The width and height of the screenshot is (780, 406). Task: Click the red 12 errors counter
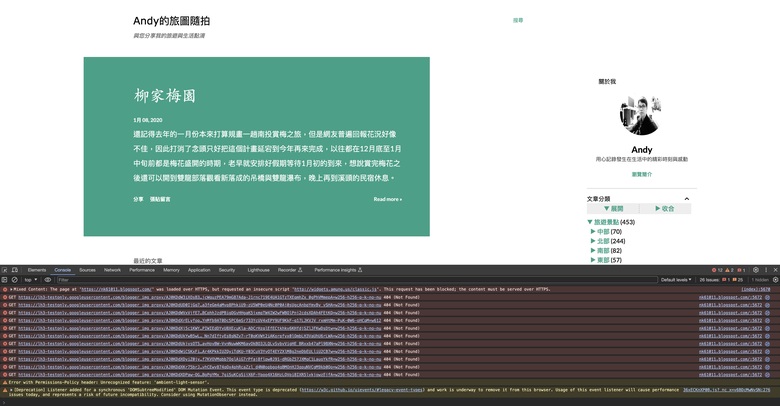[717, 270]
